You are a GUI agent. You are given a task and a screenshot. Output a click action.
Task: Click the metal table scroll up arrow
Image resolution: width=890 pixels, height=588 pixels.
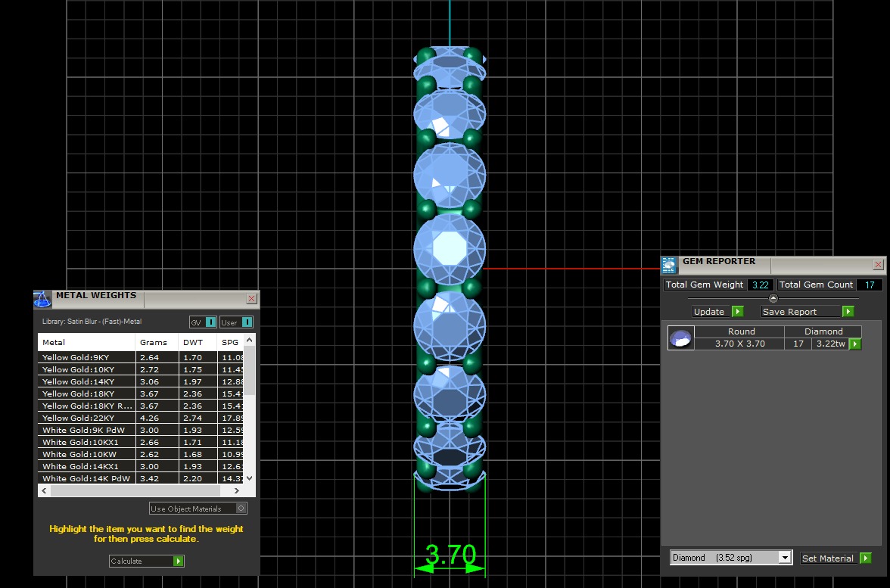coord(249,339)
